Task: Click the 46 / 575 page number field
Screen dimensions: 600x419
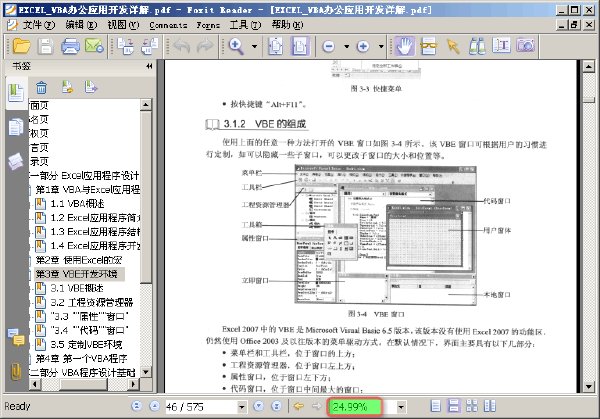Action: coord(201,407)
